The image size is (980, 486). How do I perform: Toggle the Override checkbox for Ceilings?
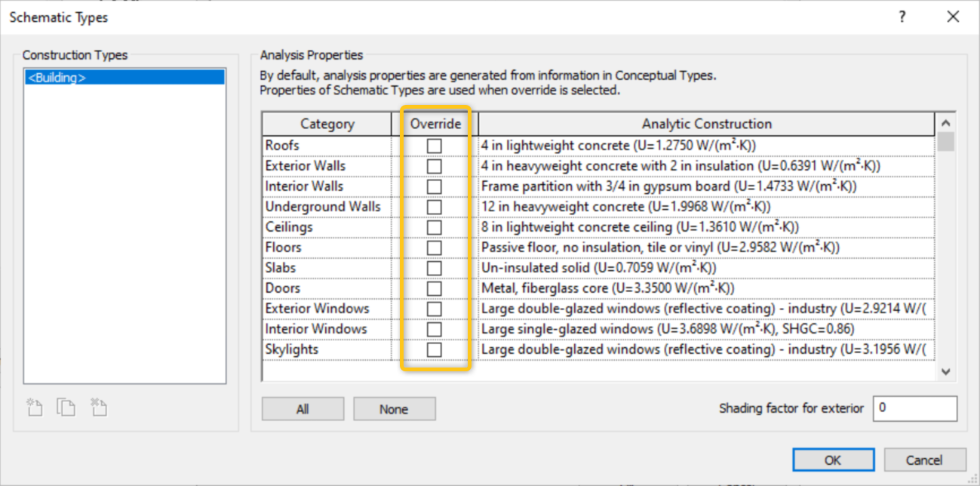pos(435,226)
